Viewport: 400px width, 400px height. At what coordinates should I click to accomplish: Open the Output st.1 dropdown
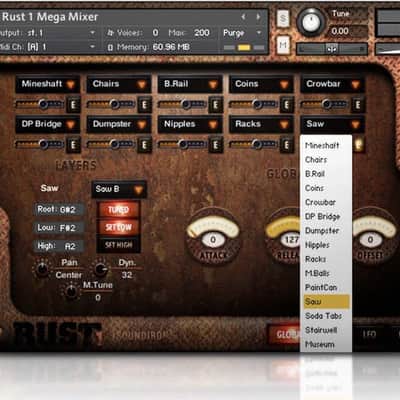(x=47, y=33)
